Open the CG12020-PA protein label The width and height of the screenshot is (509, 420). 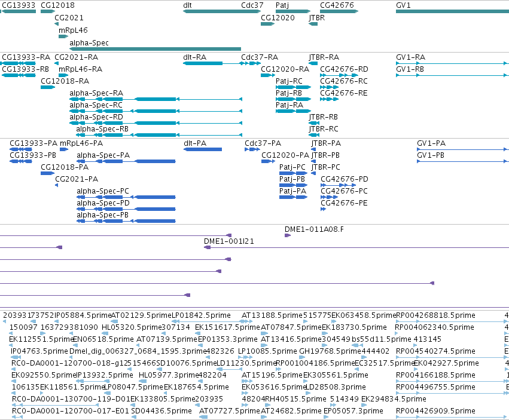click(285, 155)
